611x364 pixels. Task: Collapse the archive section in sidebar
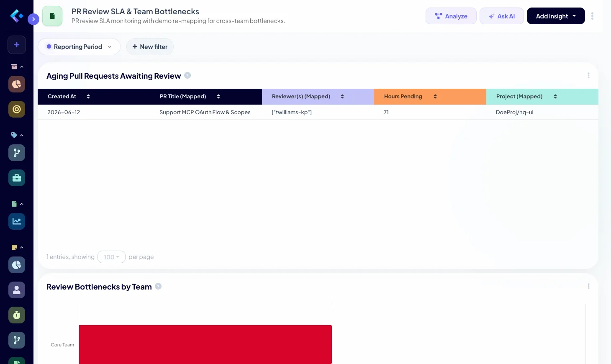coord(17,67)
